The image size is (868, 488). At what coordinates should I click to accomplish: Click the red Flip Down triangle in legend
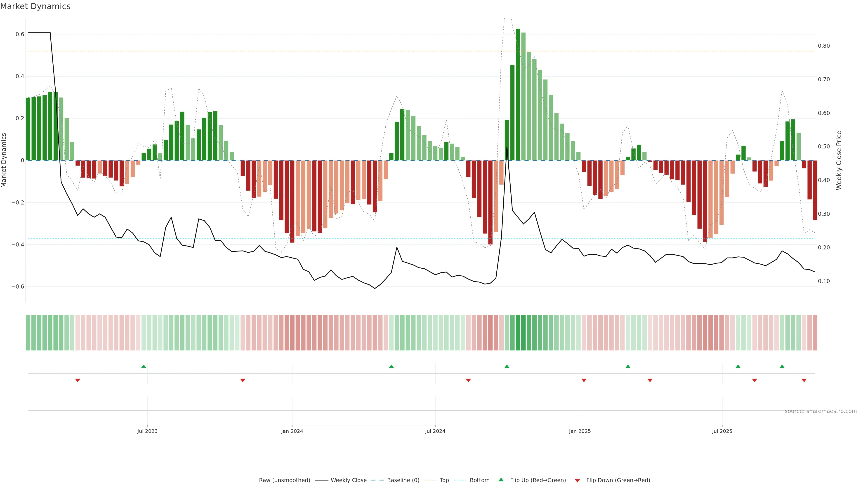(x=577, y=480)
